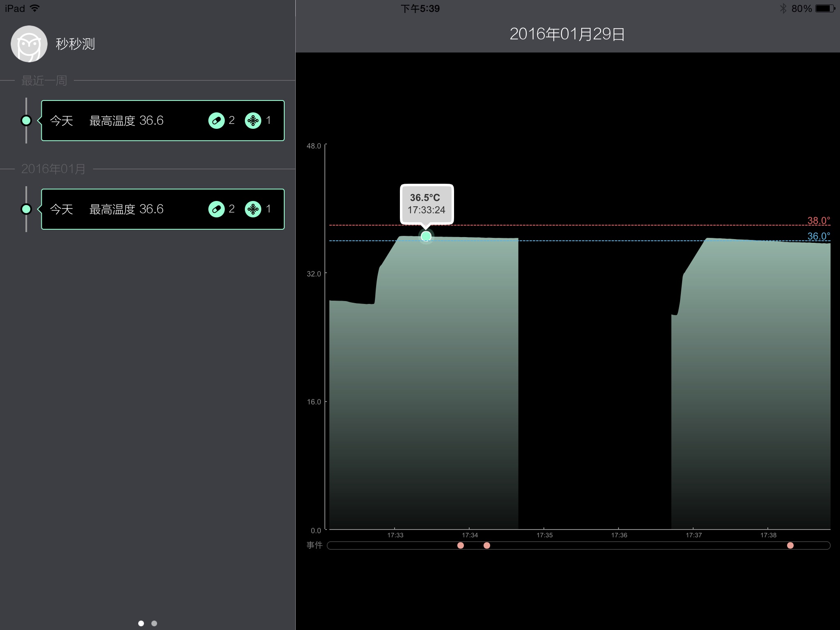
Task: Click the green data point on chart
Action: click(426, 236)
